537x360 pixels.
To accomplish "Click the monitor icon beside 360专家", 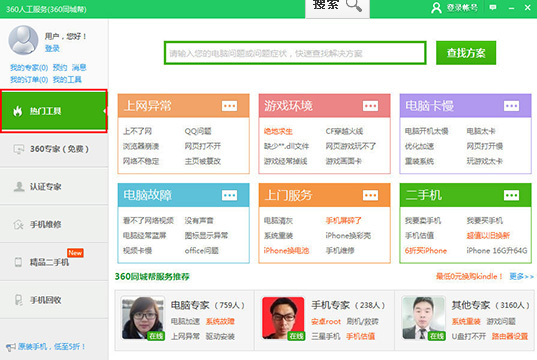I will pos(18,149).
